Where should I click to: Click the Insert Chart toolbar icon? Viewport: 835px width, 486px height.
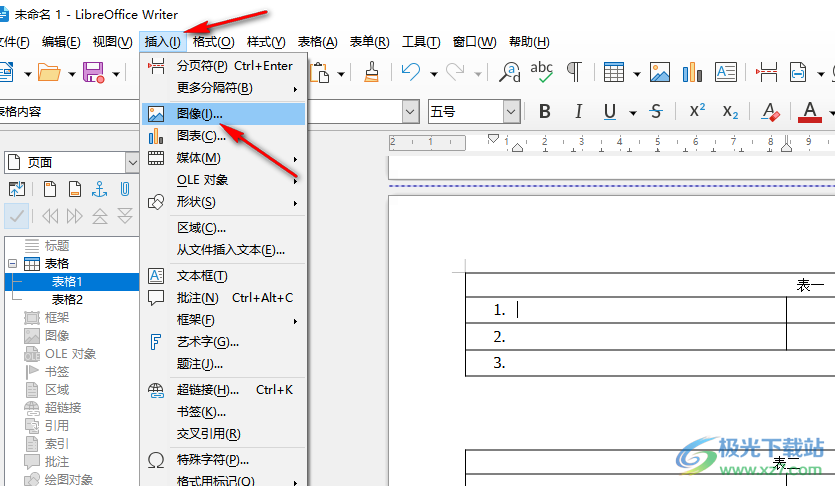pos(692,72)
